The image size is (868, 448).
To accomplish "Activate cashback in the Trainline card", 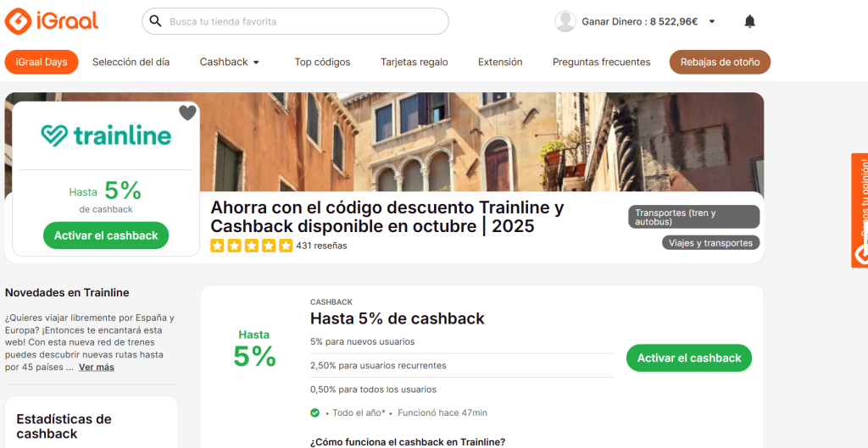I will tap(106, 235).
